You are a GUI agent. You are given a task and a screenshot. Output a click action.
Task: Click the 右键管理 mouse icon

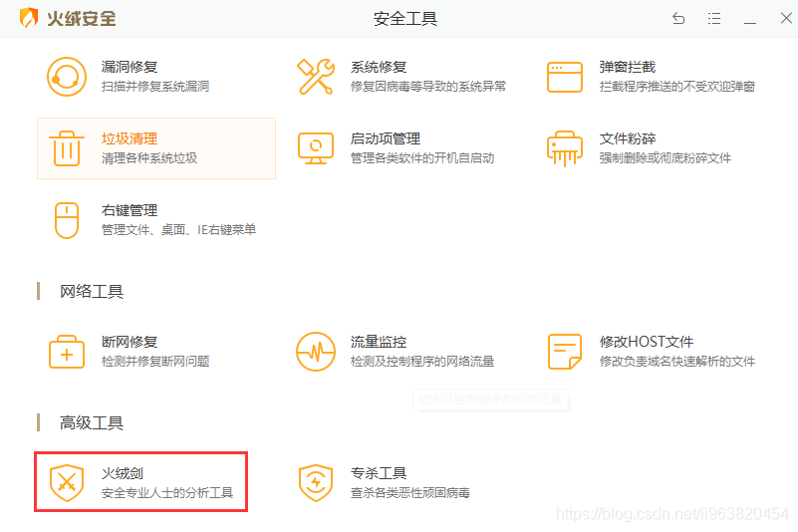coord(67,220)
